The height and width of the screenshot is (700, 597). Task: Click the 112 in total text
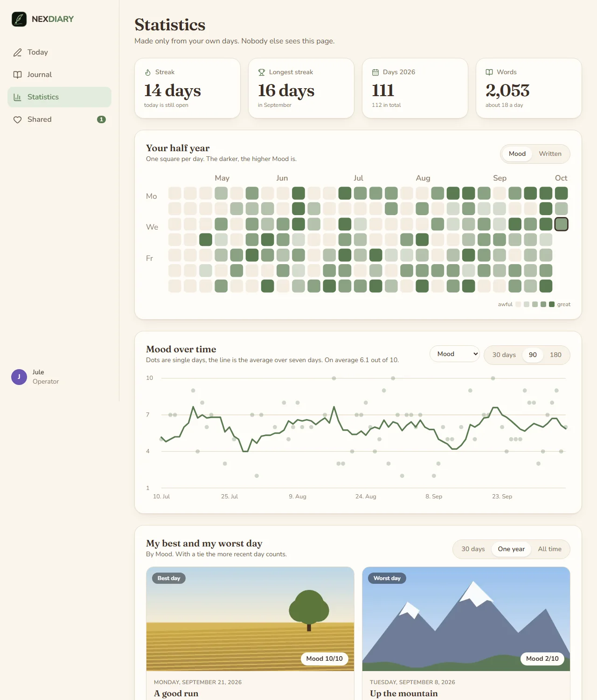point(386,105)
